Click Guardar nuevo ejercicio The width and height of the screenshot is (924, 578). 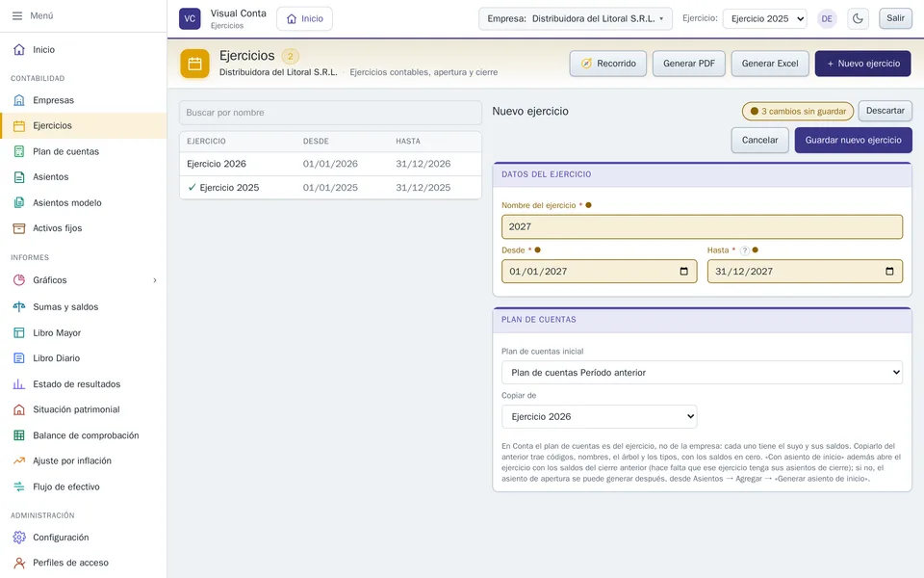pos(854,141)
